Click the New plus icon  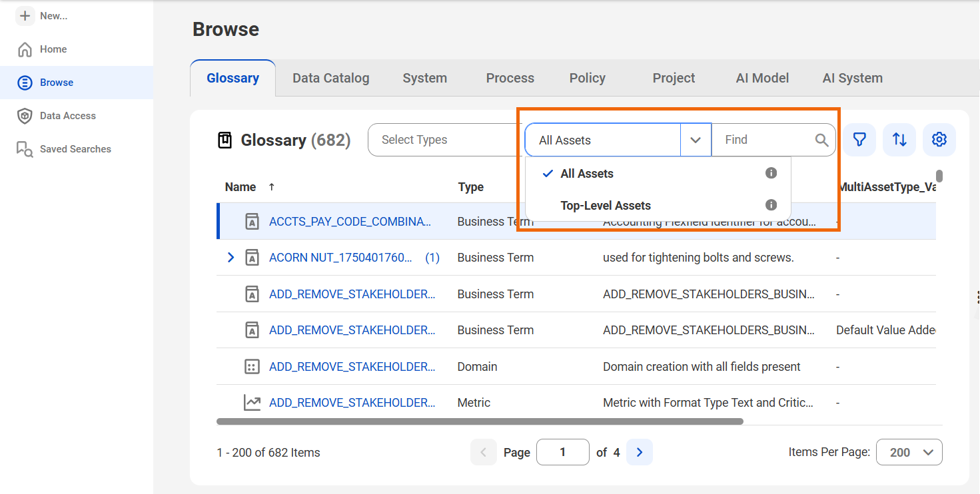[25, 16]
